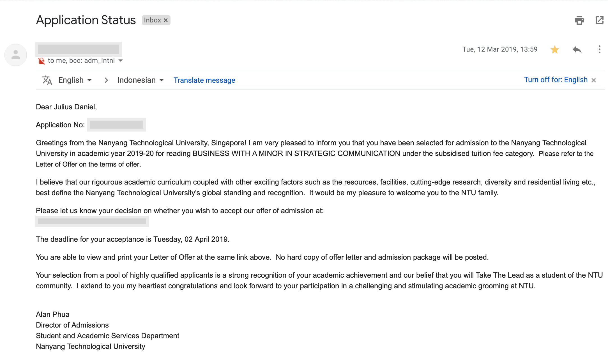
Task: Open the Indonesian target language dropdown
Action: click(140, 80)
